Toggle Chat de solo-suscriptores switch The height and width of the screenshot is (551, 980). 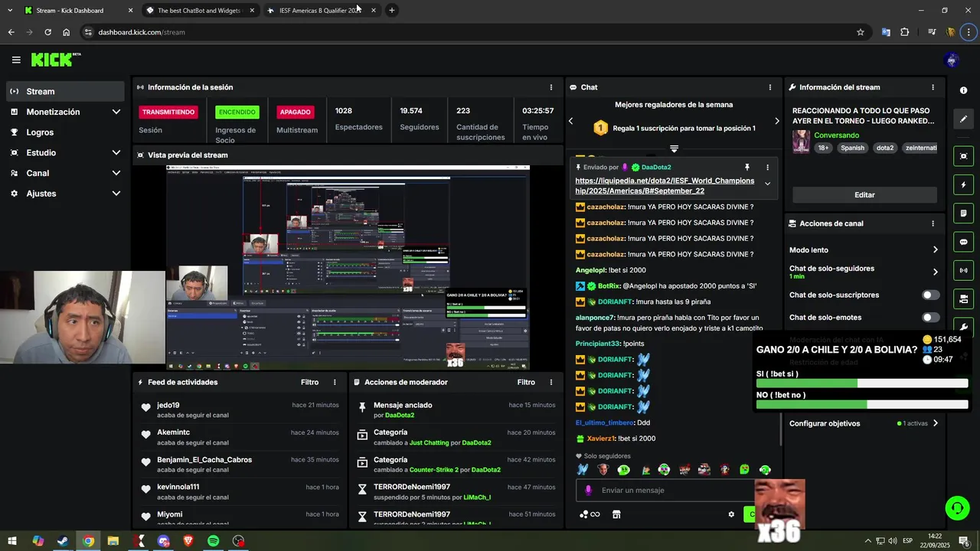point(930,295)
